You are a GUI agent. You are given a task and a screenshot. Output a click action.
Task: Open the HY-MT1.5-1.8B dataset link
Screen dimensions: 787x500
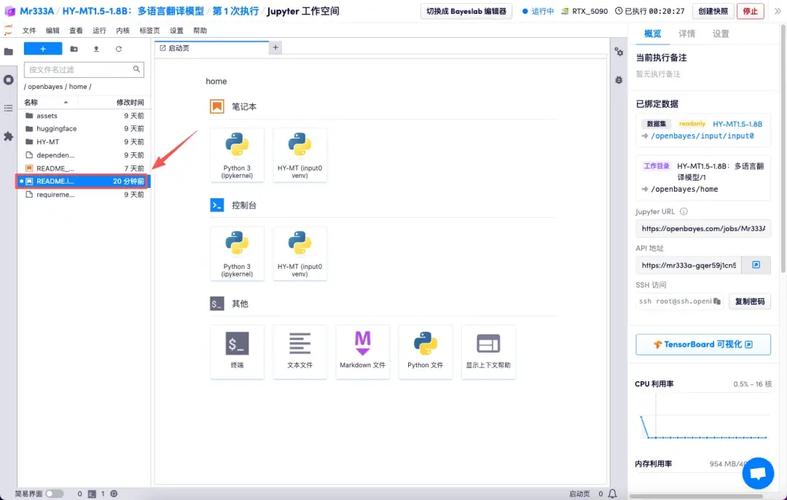[737, 123]
